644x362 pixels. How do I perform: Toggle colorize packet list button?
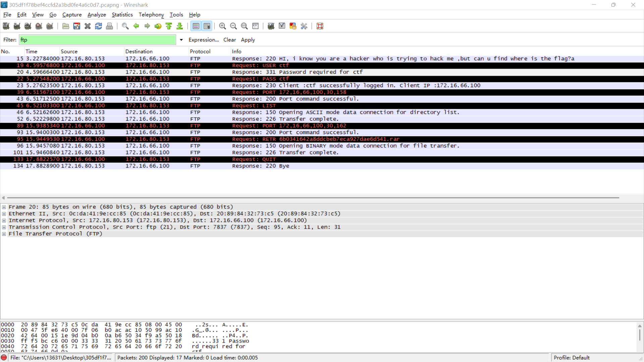tap(196, 26)
